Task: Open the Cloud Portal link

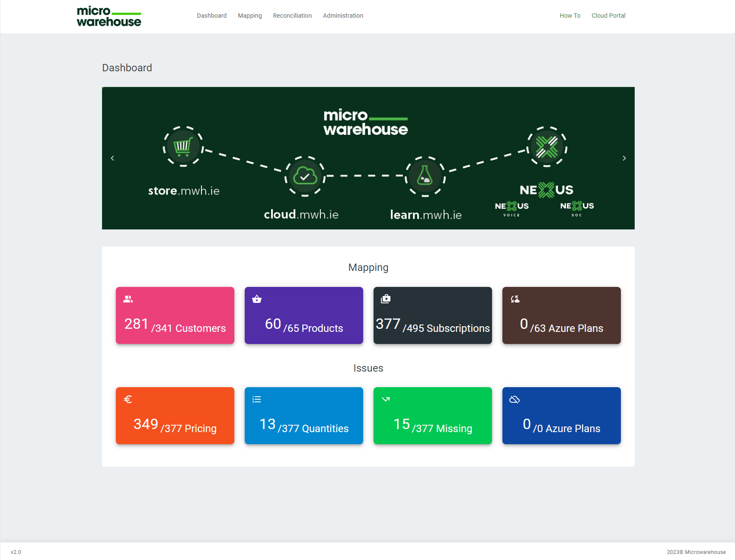Action: point(608,16)
